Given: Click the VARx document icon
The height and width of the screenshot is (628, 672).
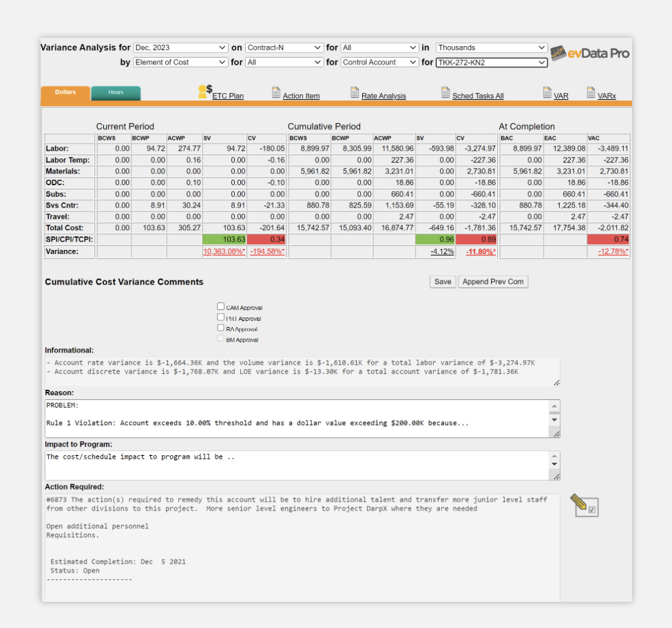Looking at the screenshot, I should [591, 92].
